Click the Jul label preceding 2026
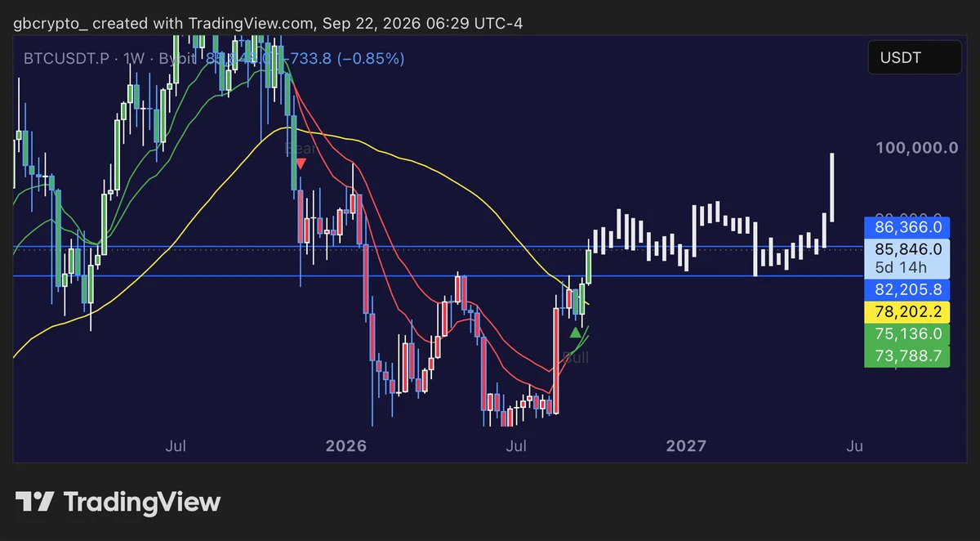The width and height of the screenshot is (980, 541). 175,446
